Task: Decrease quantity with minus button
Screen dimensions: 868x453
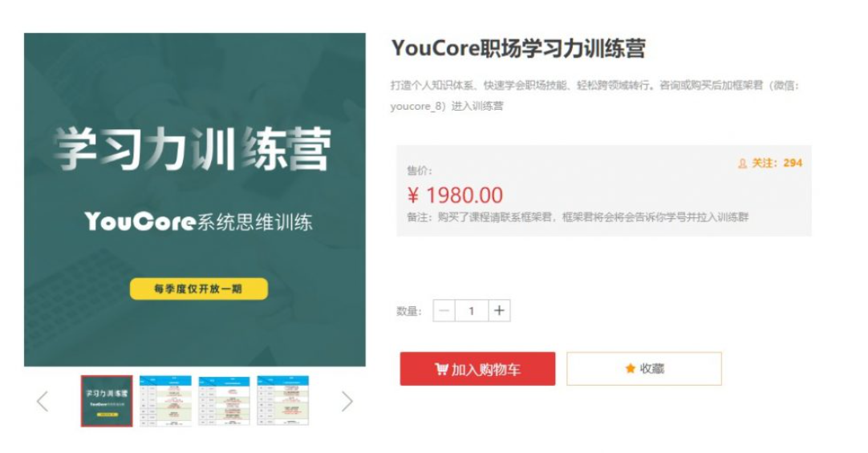Action: click(x=444, y=311)
